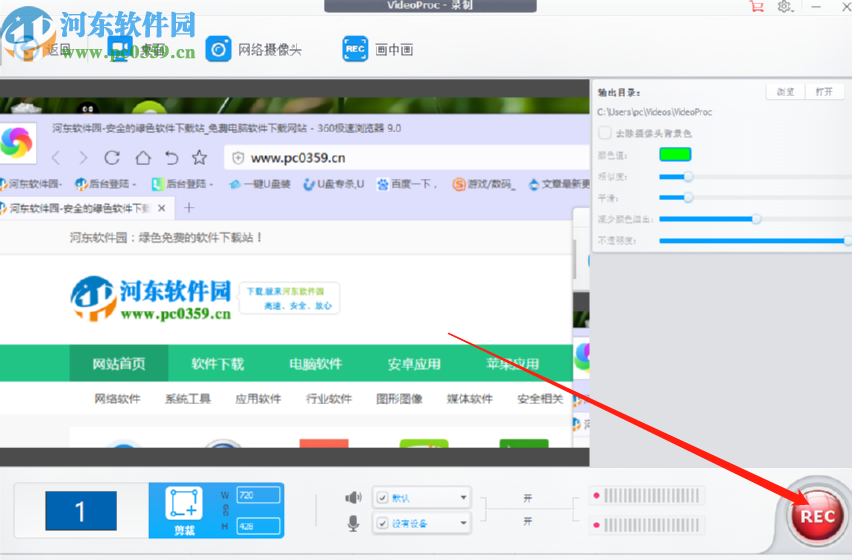Open the 文章最新更 bookmark
This screenshot has height=560, width=852.
point(559,185)
